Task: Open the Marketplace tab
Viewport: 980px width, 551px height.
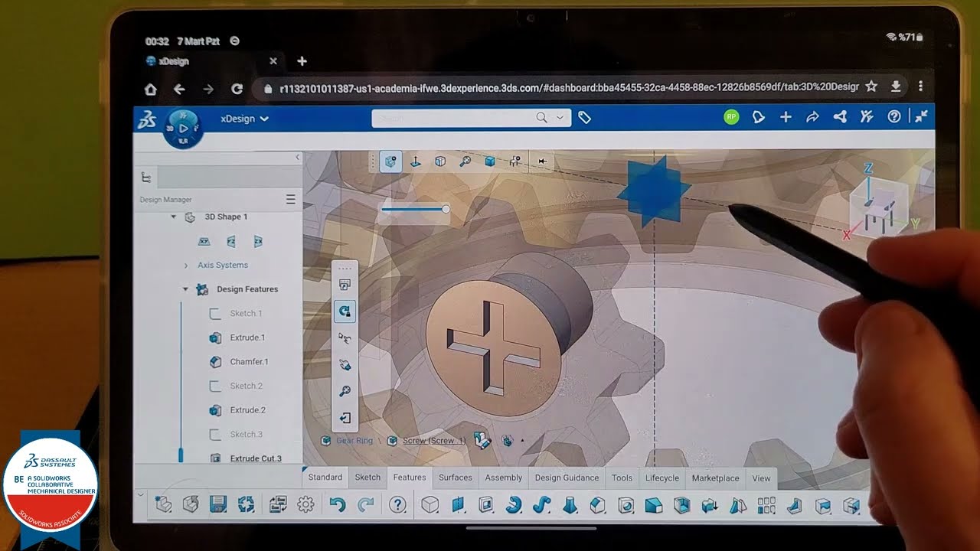Action: pyautogui.click(x=716, y=478)
